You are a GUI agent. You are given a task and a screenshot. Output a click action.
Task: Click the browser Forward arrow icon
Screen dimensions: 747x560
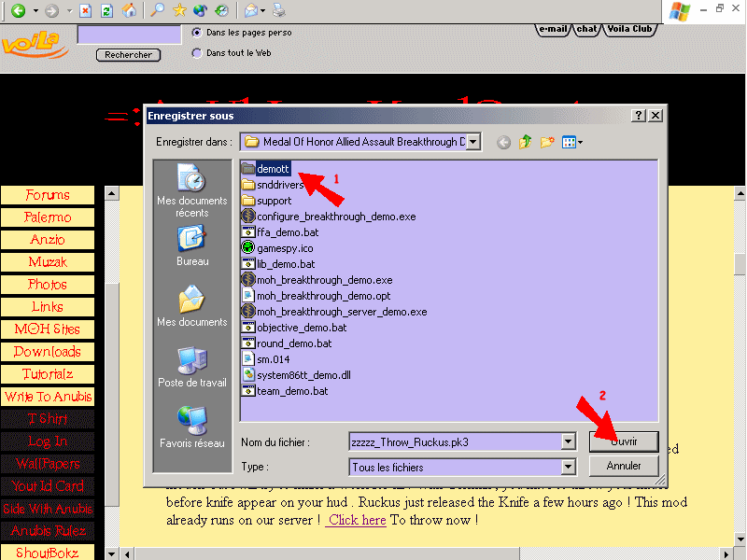(x=51, y=10)
